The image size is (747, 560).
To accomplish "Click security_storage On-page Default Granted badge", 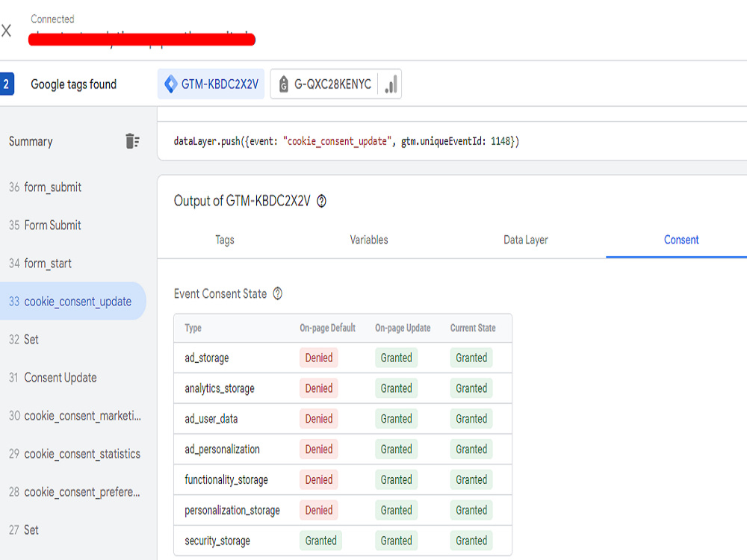I will pos(320,541).
